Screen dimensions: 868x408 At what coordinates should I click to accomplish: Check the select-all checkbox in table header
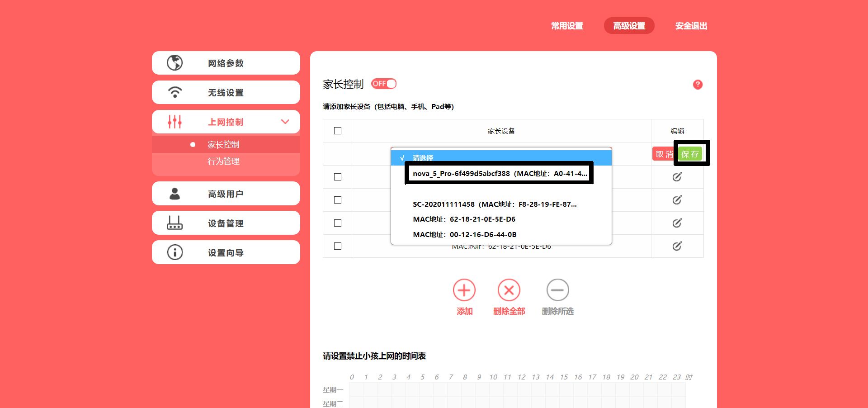pos(338,131)
